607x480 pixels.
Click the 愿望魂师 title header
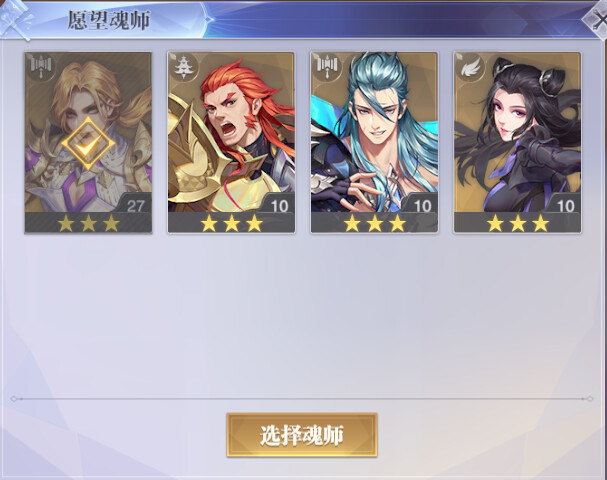click(109, 20)
